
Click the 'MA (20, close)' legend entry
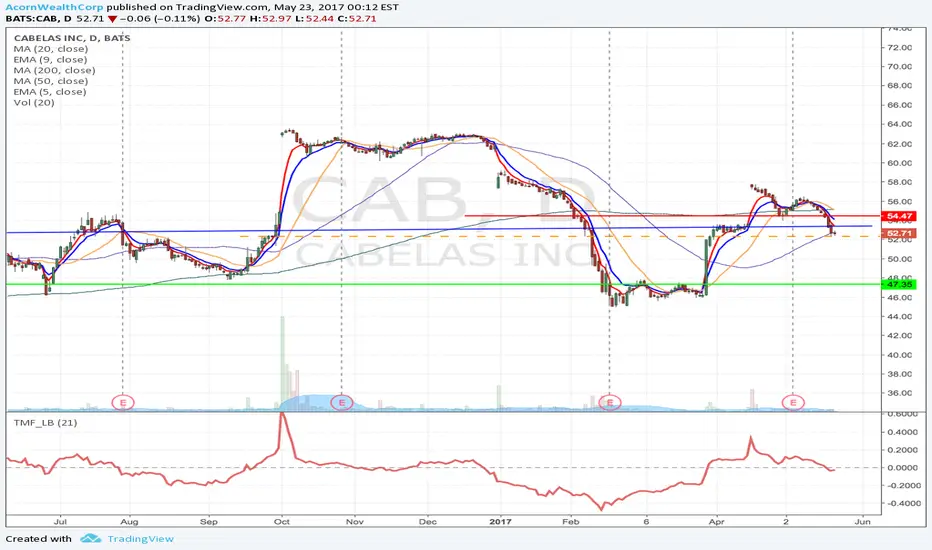click(51, 49)
